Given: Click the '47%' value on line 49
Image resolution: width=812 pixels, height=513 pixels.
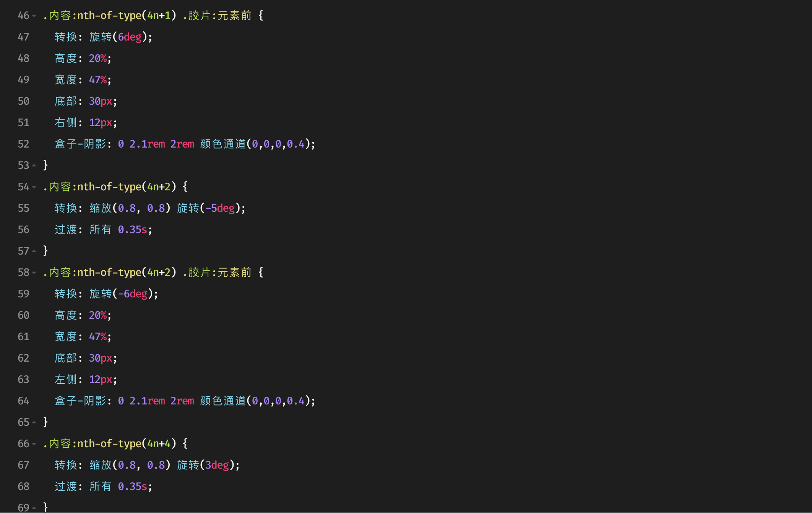Looking at the screenshot, I should tap(98, 80).
